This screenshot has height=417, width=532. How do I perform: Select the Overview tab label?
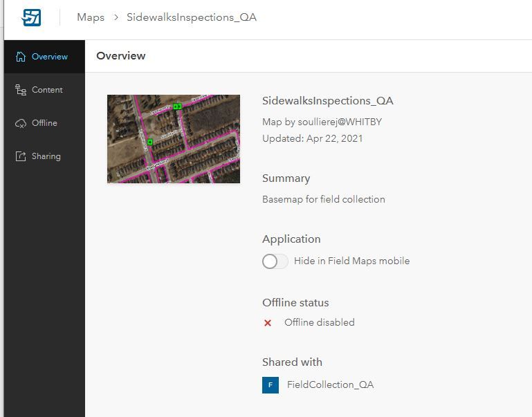coord(50,57)
